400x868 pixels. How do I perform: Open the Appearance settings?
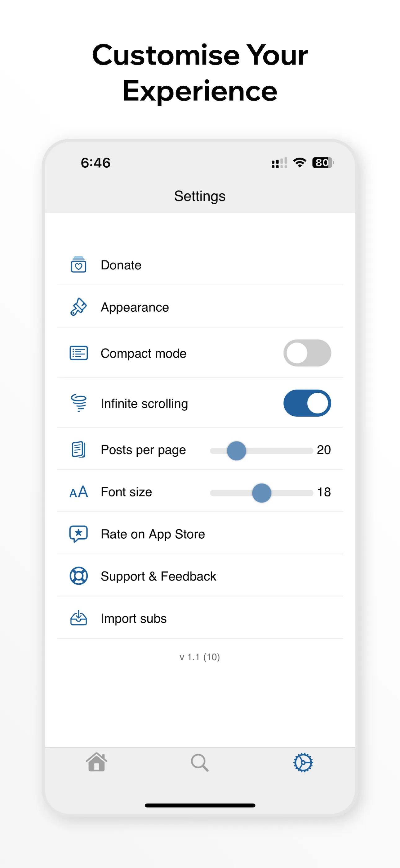click(x=200, y=307)
